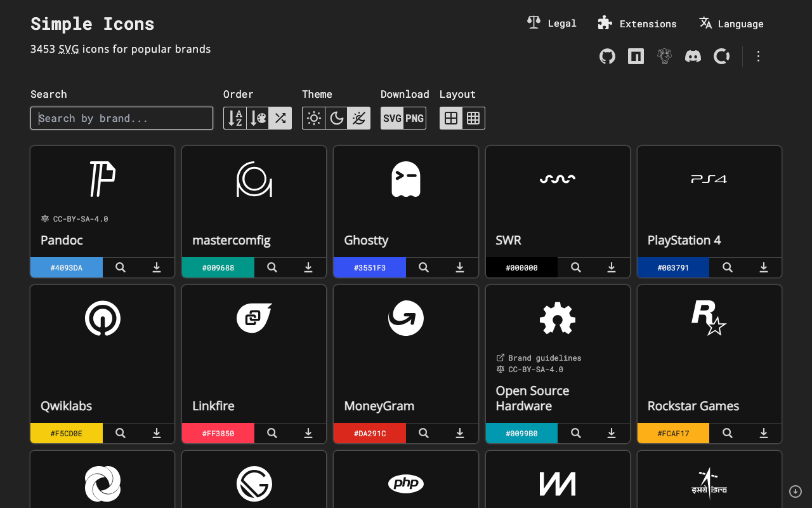This screenshot has width=812, height=508.
Task: Click the PHP logo icon
Action: click(406, 484)
